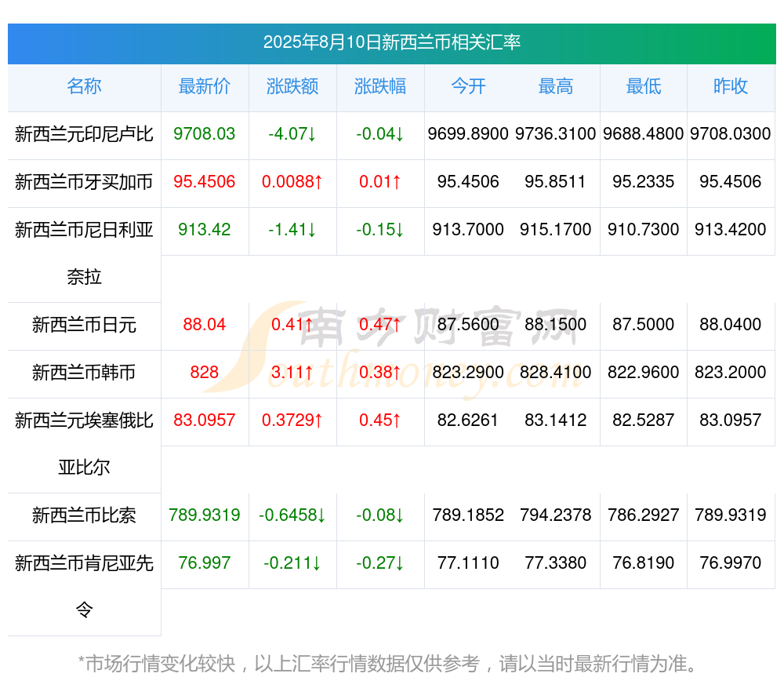Select the 最新价 column header
This screenshot has height=688, width=784.
point(205,86)
